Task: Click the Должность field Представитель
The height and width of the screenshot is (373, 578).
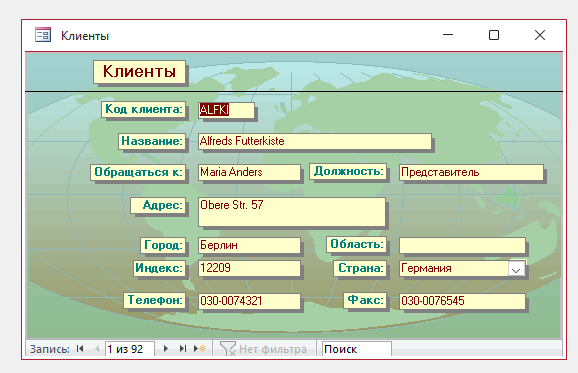Action: point(471,172)
